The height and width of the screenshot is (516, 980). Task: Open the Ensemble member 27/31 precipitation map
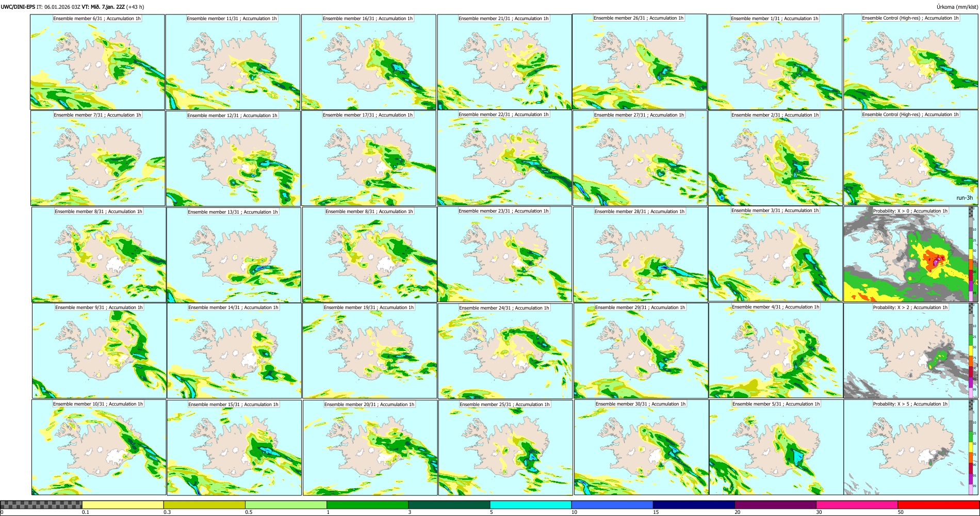point(640,158)
